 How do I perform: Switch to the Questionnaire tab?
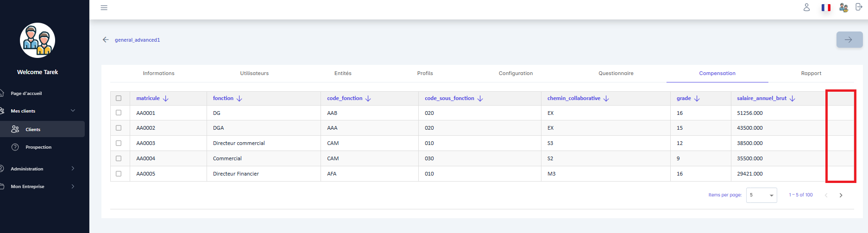coord(616,73)
